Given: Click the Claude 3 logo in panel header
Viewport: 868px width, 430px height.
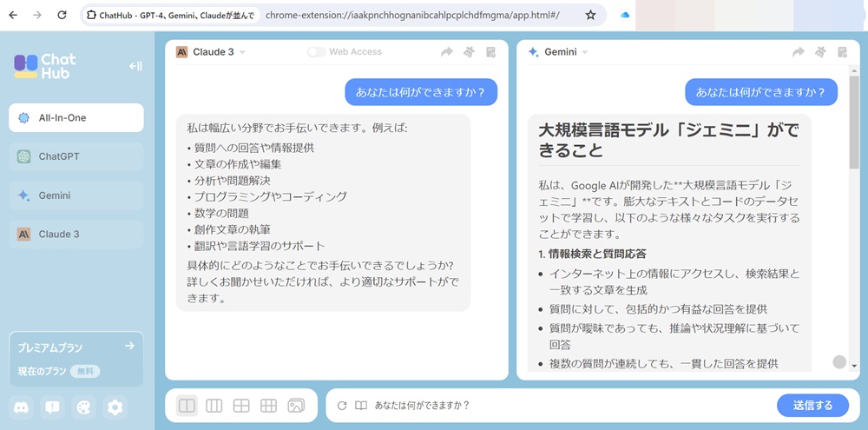Looking at the screenshot, I should pyautogui.click(x=181, y=52).
